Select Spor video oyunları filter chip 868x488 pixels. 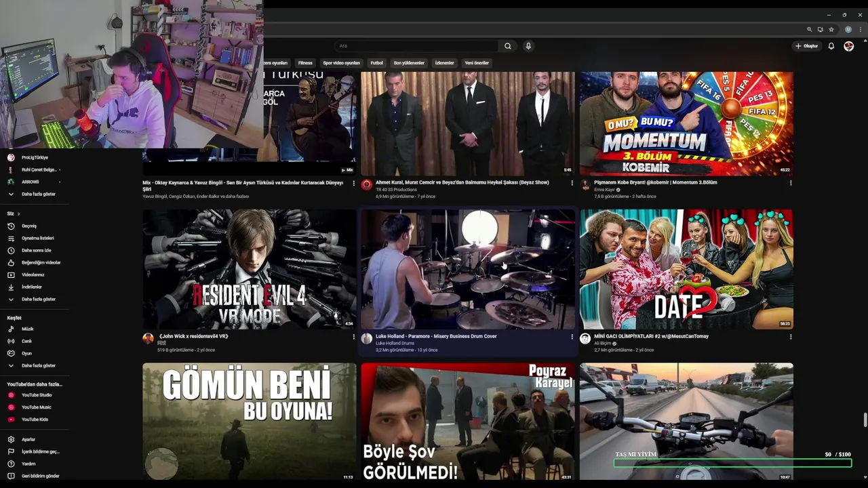pyautogui.click(x=341, y=63)
